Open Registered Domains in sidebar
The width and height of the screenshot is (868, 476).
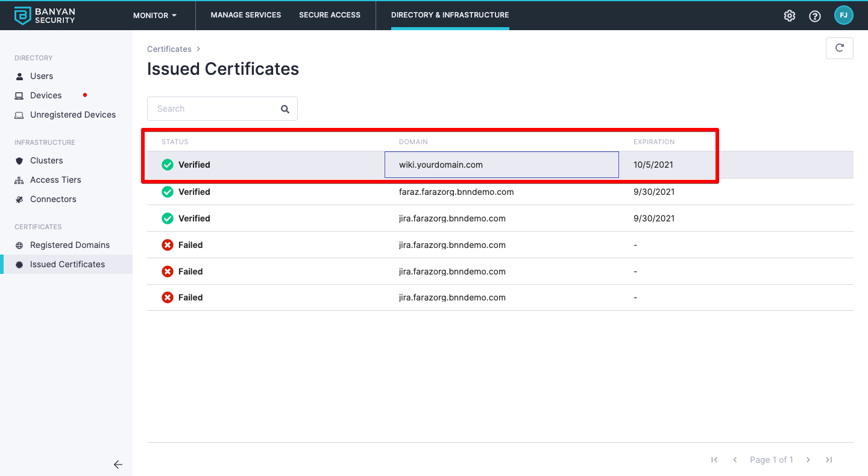tap(69, 245)
